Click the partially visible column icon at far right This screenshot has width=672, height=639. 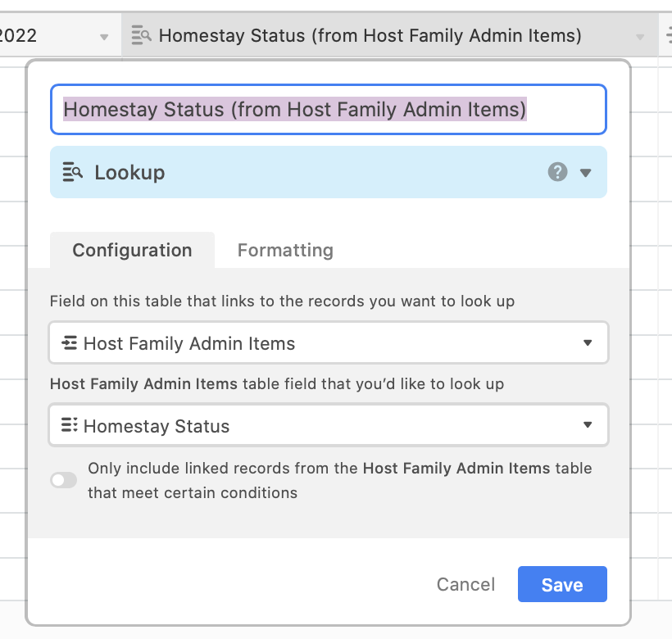coord(670,35)
